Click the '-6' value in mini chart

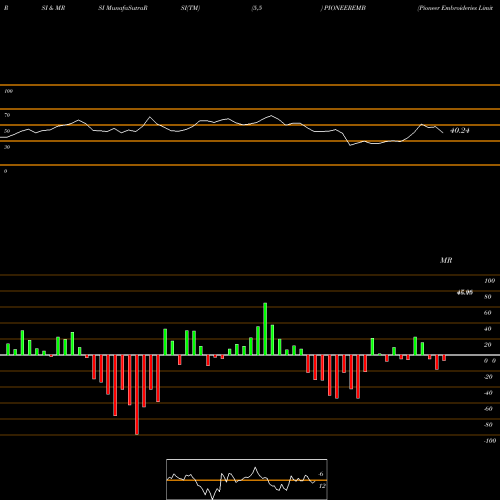tap(320, 474)
